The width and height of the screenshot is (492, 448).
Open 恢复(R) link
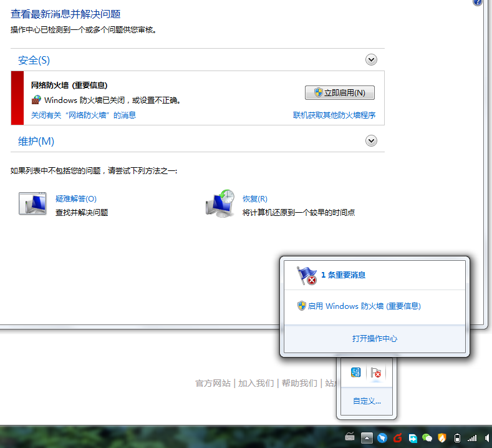[255, 198]
